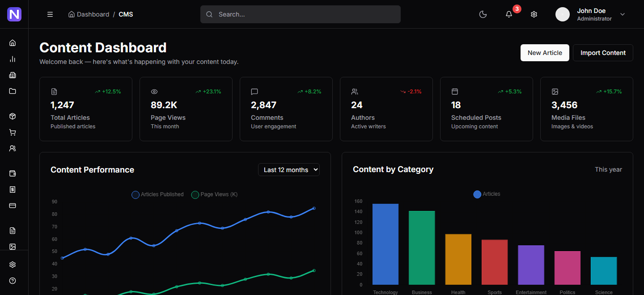Click the -2.1% Authors trend
Screen dimensions: 644x295
tap(411, 92)
